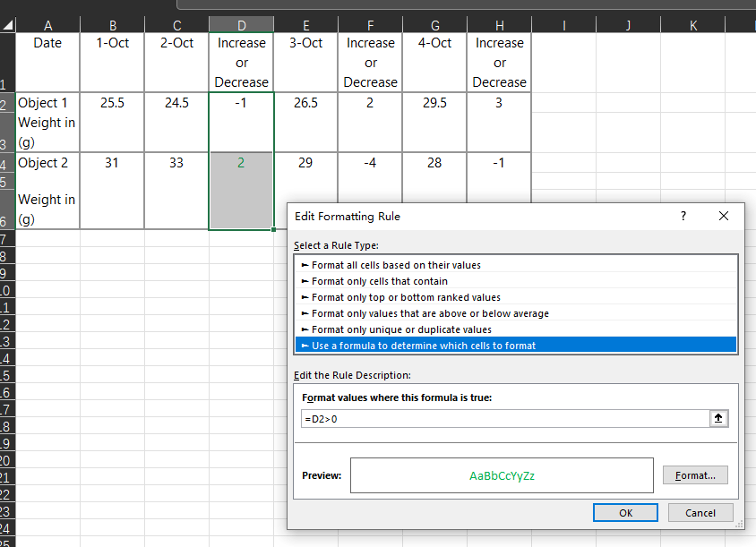This screenshot has width=756, height=547.
Task: Select 'Format only unique or duplicate values'
Action: pos(515,329)
